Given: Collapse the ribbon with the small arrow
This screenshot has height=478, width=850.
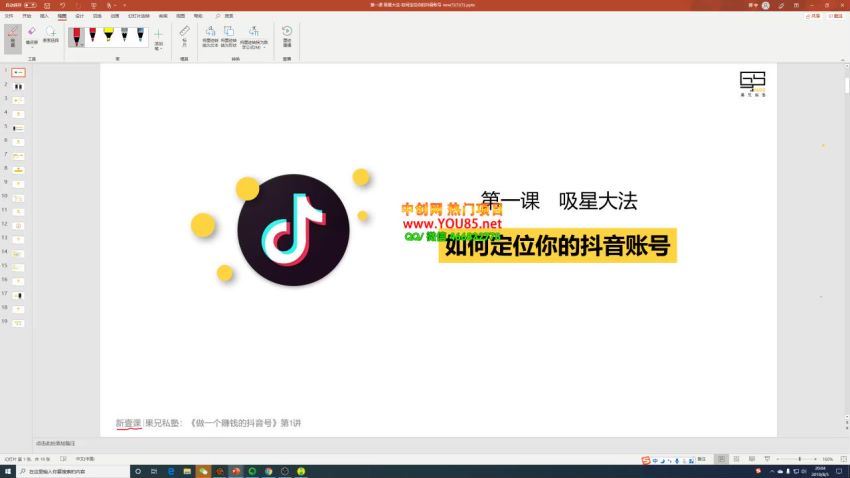Looking at the screenshot, I should tap(843, 60).
